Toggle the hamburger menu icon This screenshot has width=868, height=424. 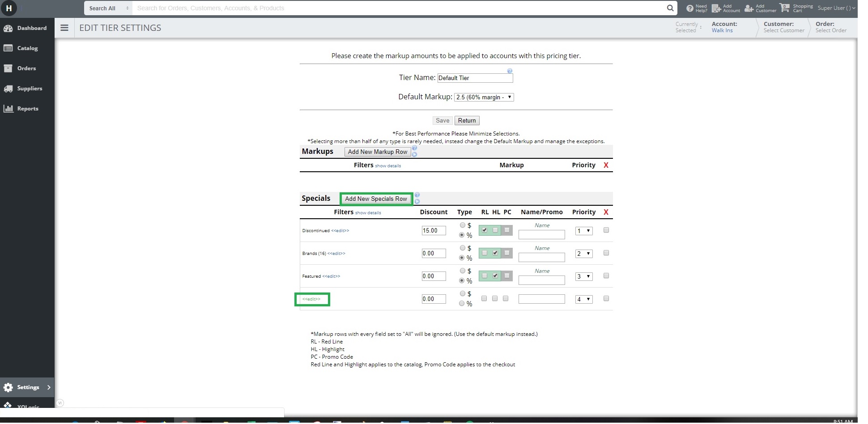(x=64, y=28)
